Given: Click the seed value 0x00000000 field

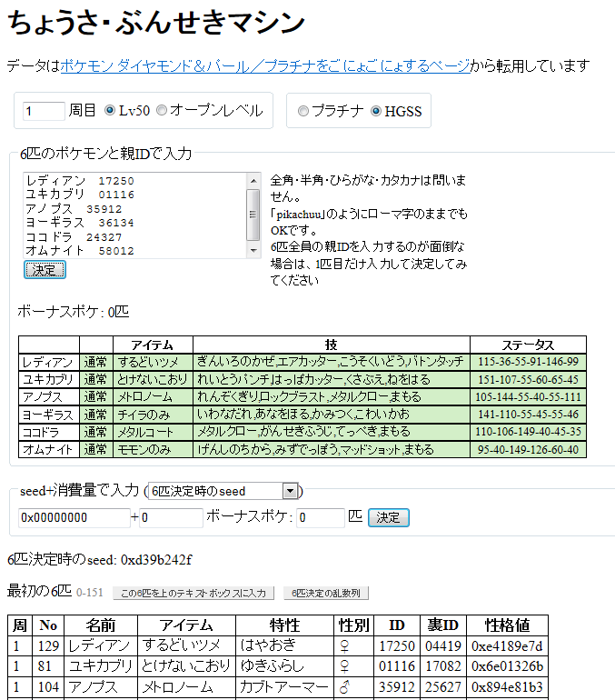Looking at the screenshot, I should click(x=74, y=518).
